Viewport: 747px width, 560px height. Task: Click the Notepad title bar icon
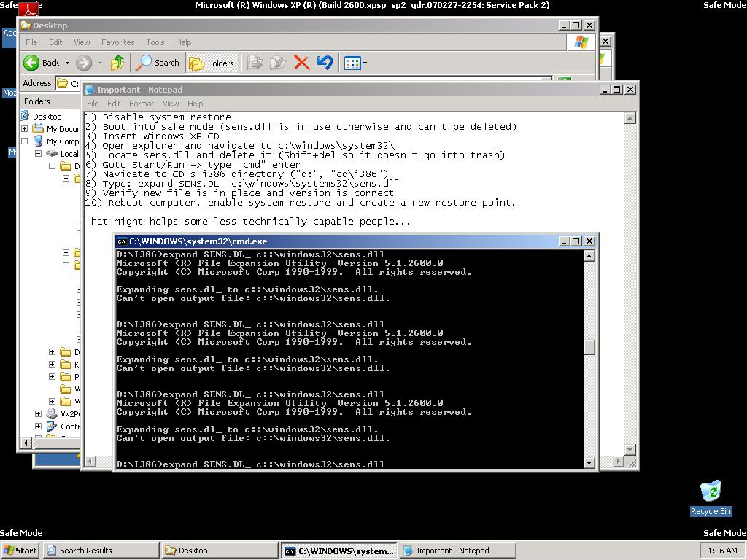90,90
